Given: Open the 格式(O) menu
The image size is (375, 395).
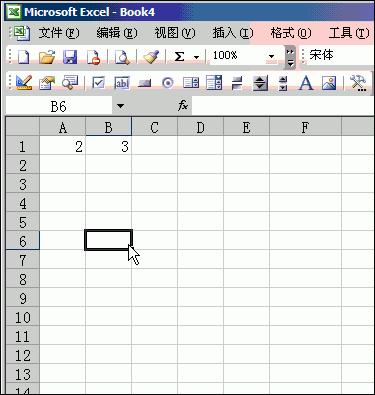Looking at the screenshot, I should click(x=291, y=33).
